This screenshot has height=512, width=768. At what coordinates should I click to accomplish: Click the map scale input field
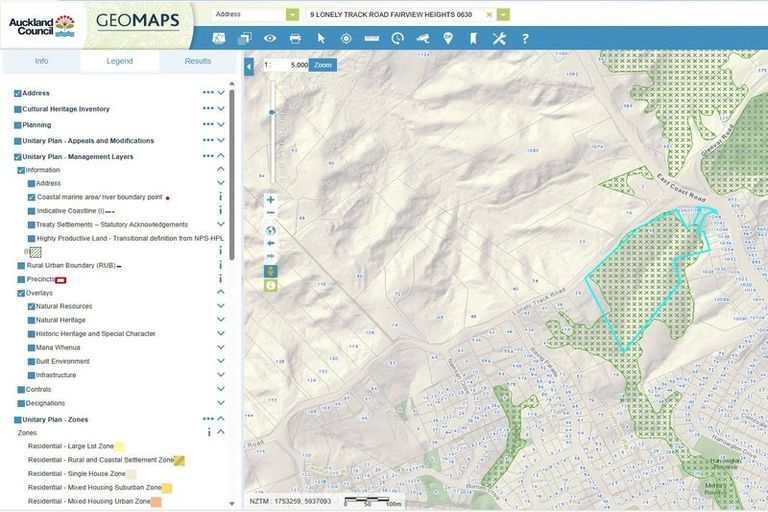pos(290,64)
